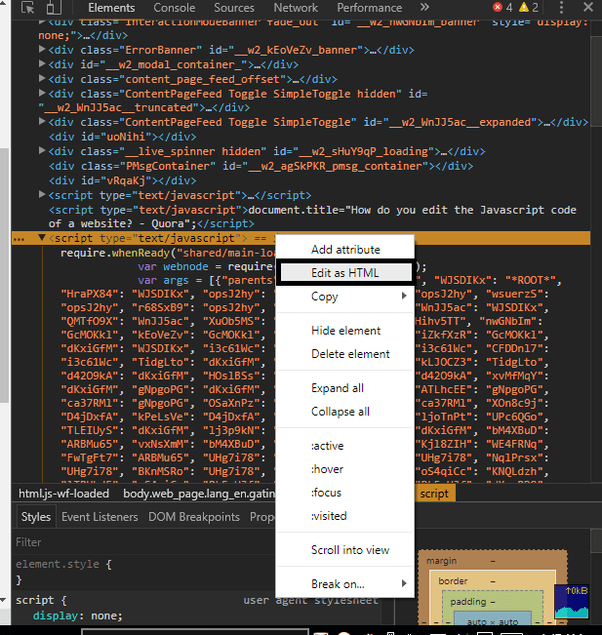Click html.js-wf-loaded breadcrumb
The image size is (602, 635).
[64, 494]
